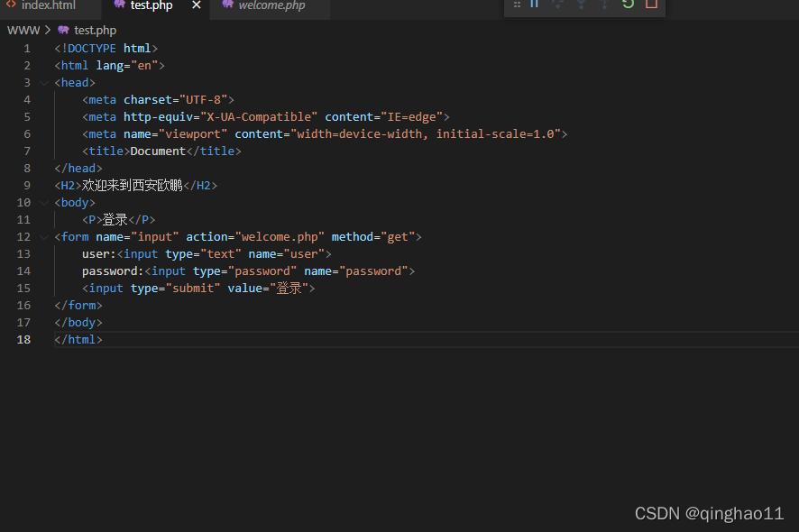
Task: Click the debug Step Into icon
Action: click(x=581, y=5)
